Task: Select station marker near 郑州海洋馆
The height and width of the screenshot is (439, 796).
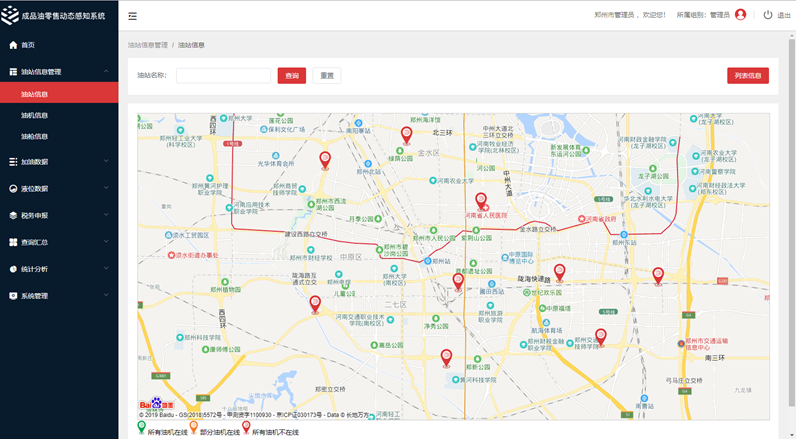Action: click(406, 136)
